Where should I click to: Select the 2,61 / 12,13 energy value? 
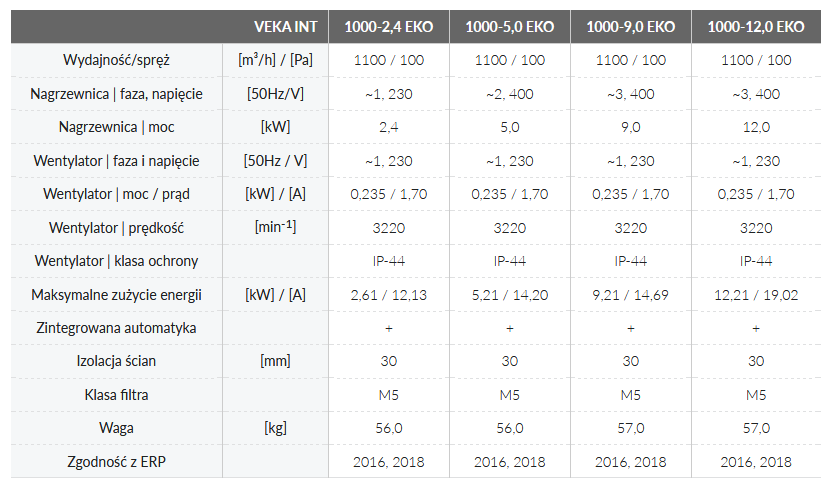click(389, 295)
